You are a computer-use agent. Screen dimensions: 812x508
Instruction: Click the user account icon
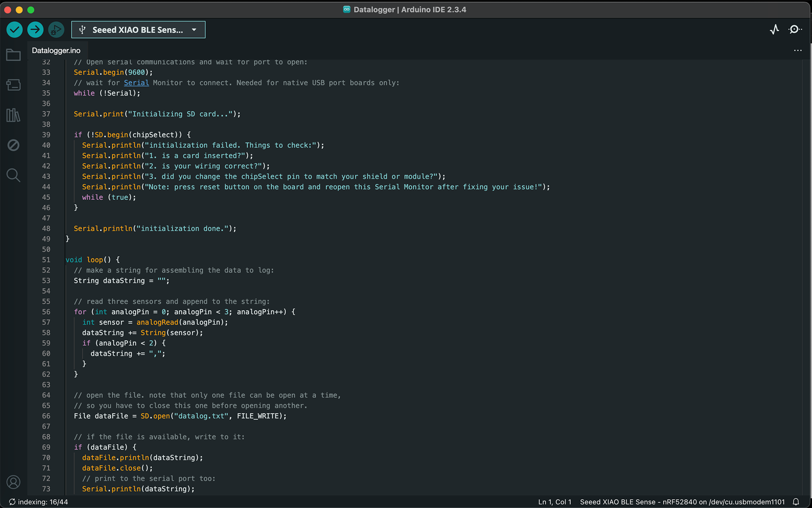click(x=14, y=482)
